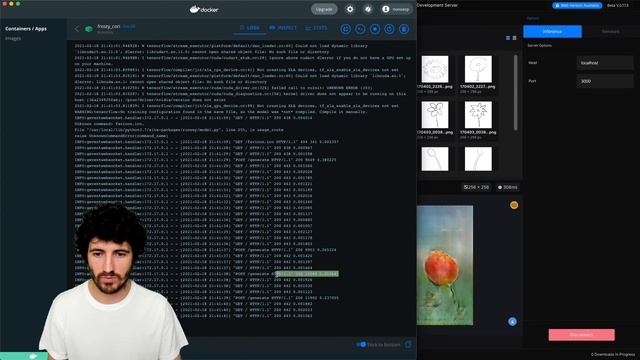The image size is (640, 360).
Task: Switch to grid view icon above thumbnails
Action: coord(508,38)
